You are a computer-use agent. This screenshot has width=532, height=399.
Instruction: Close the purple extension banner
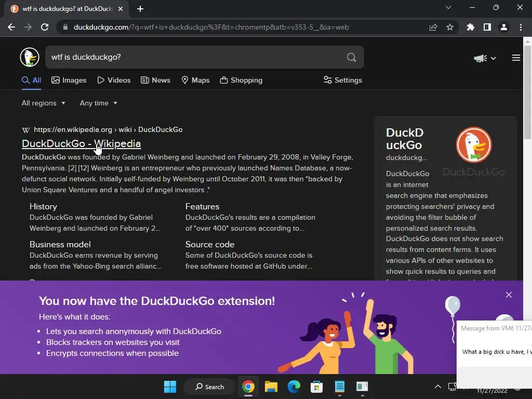(509, 295)
